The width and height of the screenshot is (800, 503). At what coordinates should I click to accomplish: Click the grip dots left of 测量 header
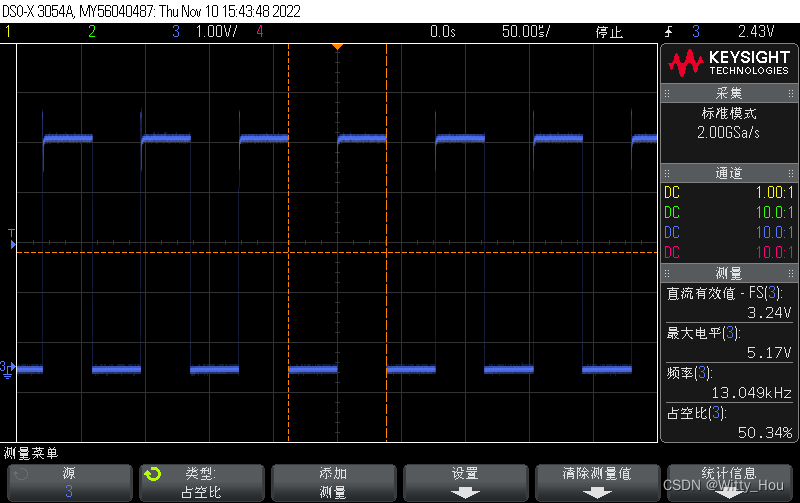[667, 273]
